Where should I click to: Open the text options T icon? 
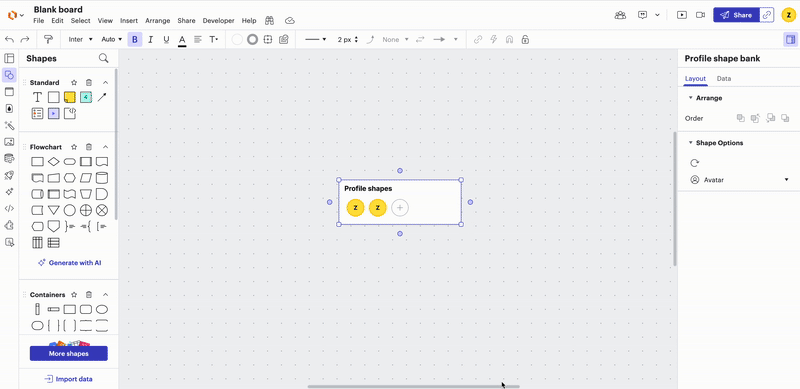click(213, 39)
